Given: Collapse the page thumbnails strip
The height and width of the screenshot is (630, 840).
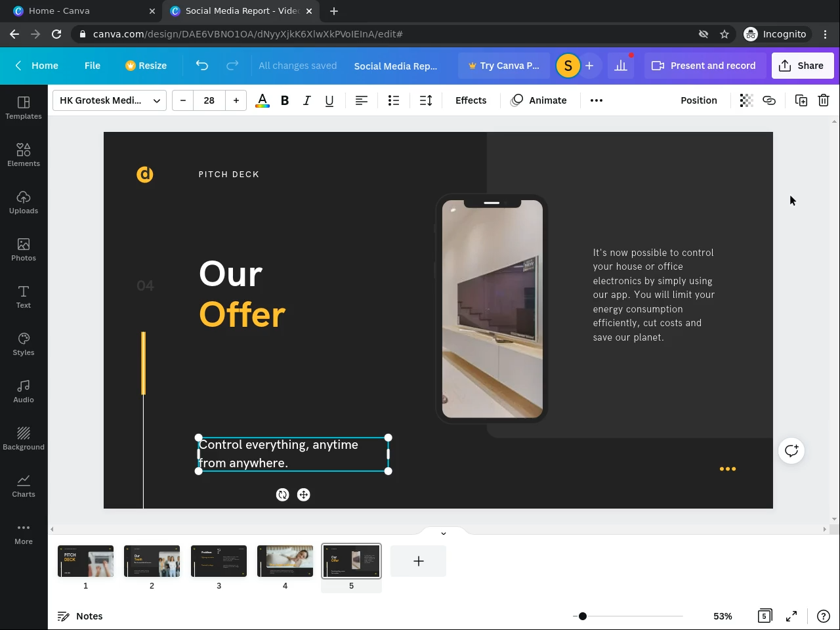Looking at the screenshot, I should click(x=444, y=533).
